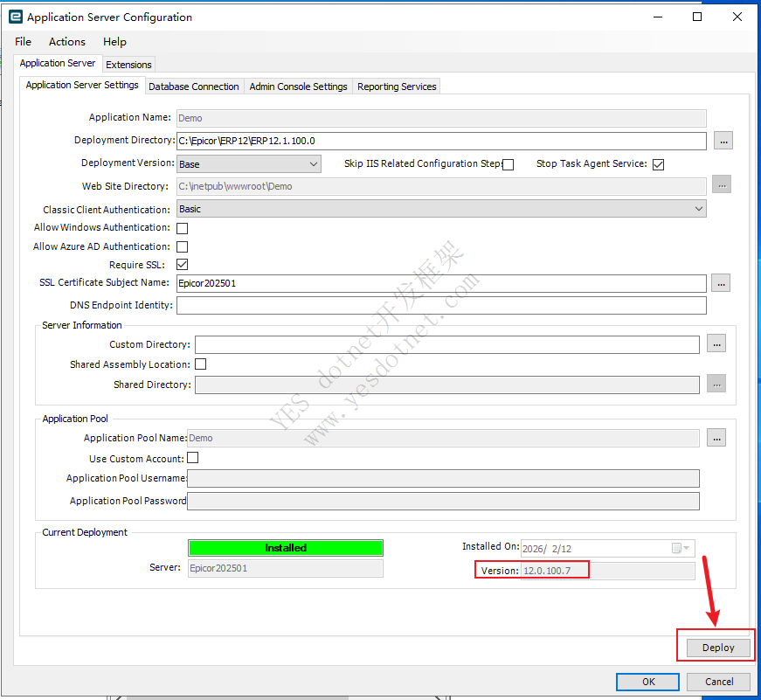Uncheck the Require SSL checkbox
The width and height of the screenshot is (761, 700).
click(183, 265)
